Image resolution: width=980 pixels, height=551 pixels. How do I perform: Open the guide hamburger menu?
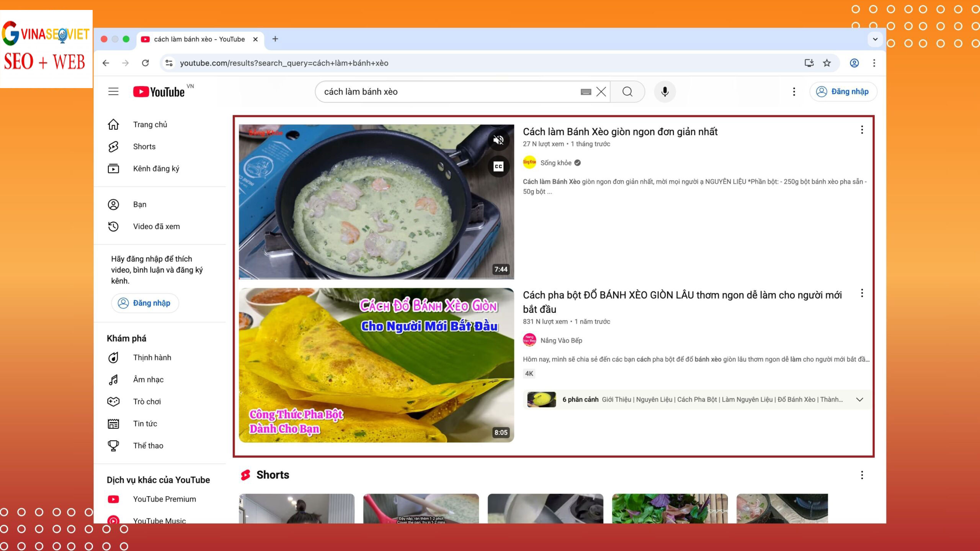click(x=113, y=91)
